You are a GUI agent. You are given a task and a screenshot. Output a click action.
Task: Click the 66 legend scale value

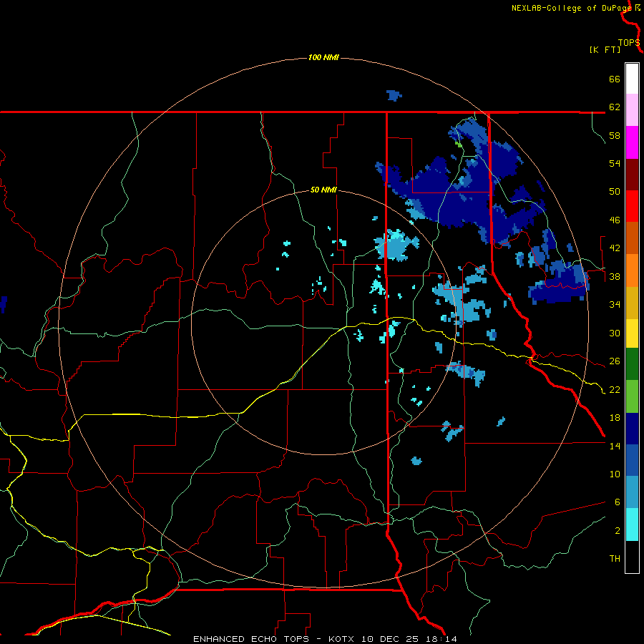(615, 79)
